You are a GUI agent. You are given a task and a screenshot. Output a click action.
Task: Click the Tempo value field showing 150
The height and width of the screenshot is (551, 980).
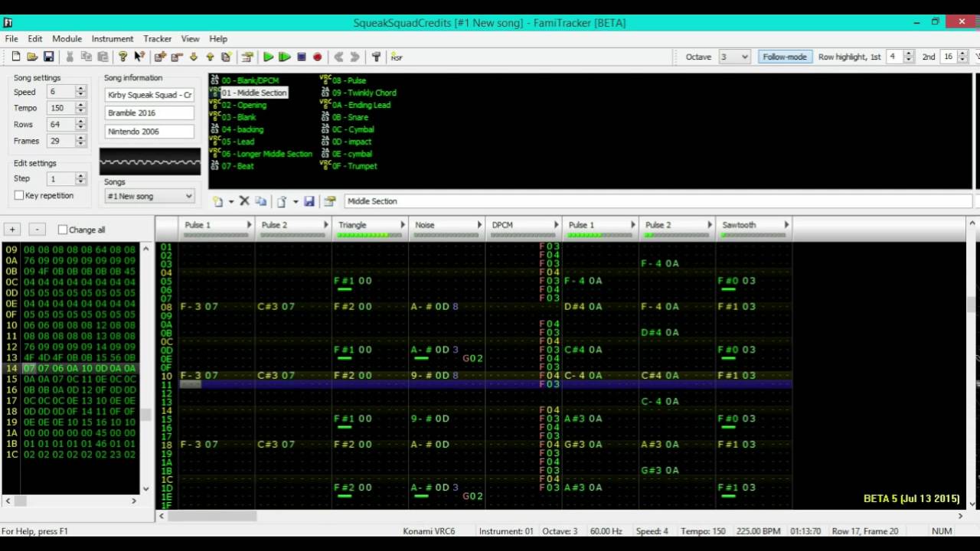61,108
